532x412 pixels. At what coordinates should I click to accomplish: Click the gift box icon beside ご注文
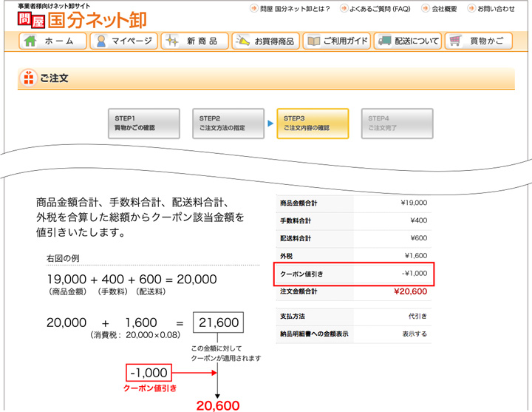[x=28, y=77]
